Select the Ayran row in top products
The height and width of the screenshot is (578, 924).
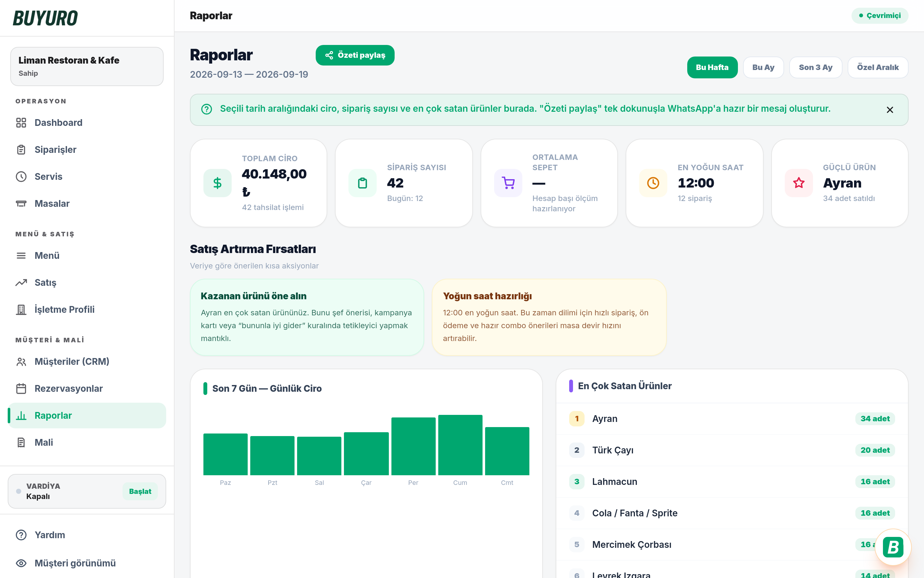click(x=732, y=419)
